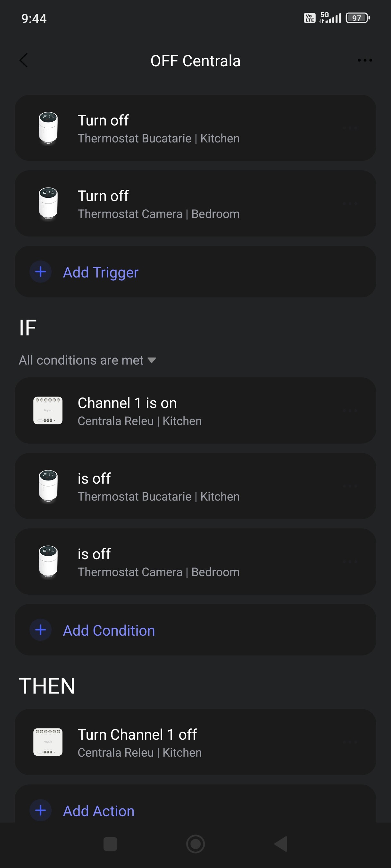Open the three-dot more options menu
This screenshot has height=868, width=391.
tap(365, 60)
